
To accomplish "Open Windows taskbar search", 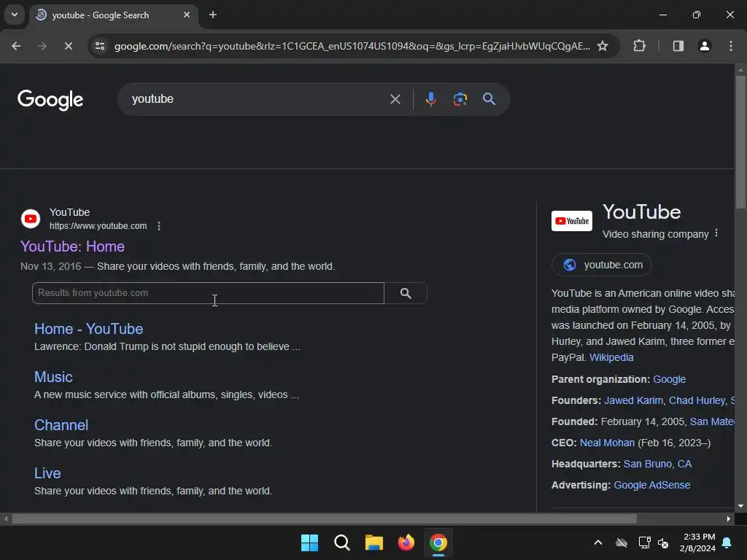I will coord(341,542).
